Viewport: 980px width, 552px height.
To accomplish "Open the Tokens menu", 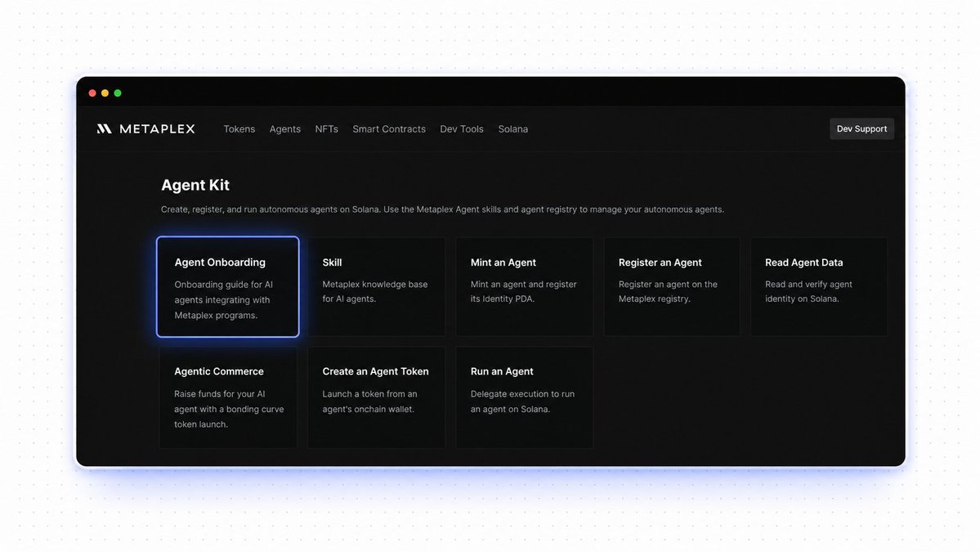I will point(239,128).
